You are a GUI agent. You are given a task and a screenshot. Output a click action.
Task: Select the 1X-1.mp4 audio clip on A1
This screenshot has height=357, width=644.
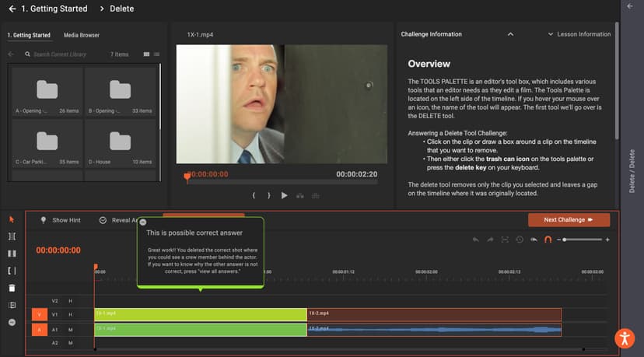coord(201,330)
